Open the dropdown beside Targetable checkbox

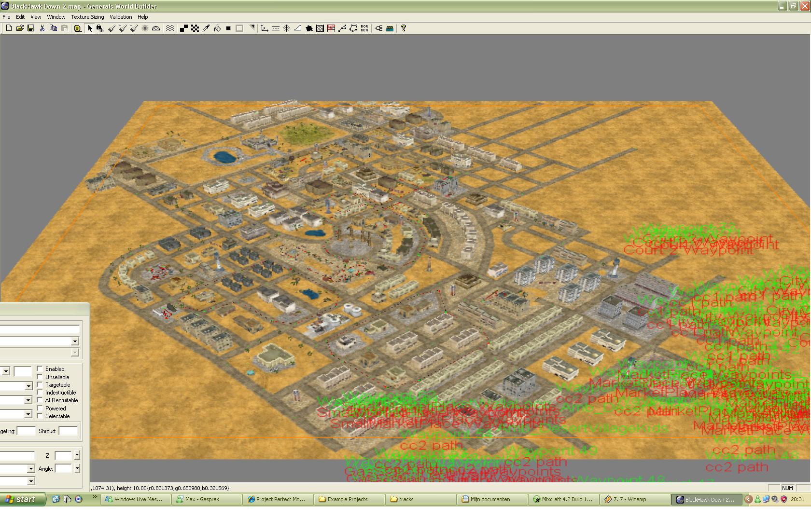(x=28, y=386)
